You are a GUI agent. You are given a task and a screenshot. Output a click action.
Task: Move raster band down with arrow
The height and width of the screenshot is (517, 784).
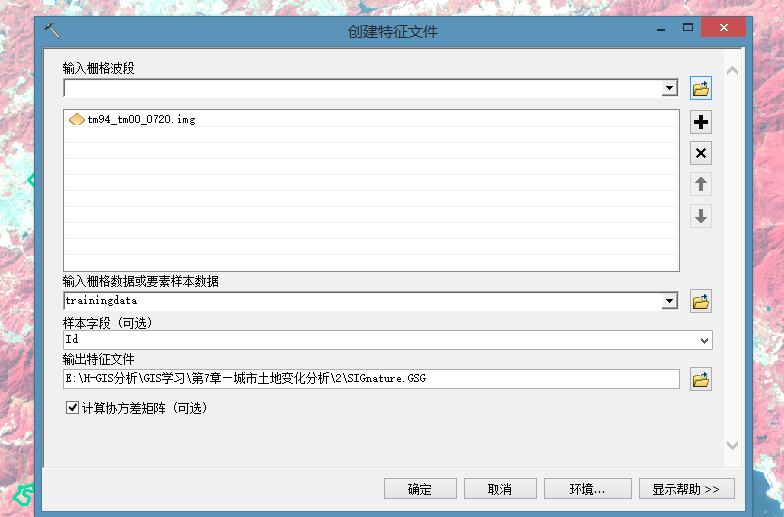pyautogui.click(x=700, y=216)
